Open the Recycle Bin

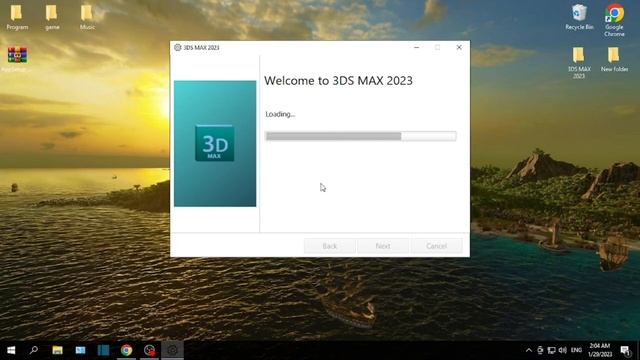pyautogui.click(x=579, y=17)
